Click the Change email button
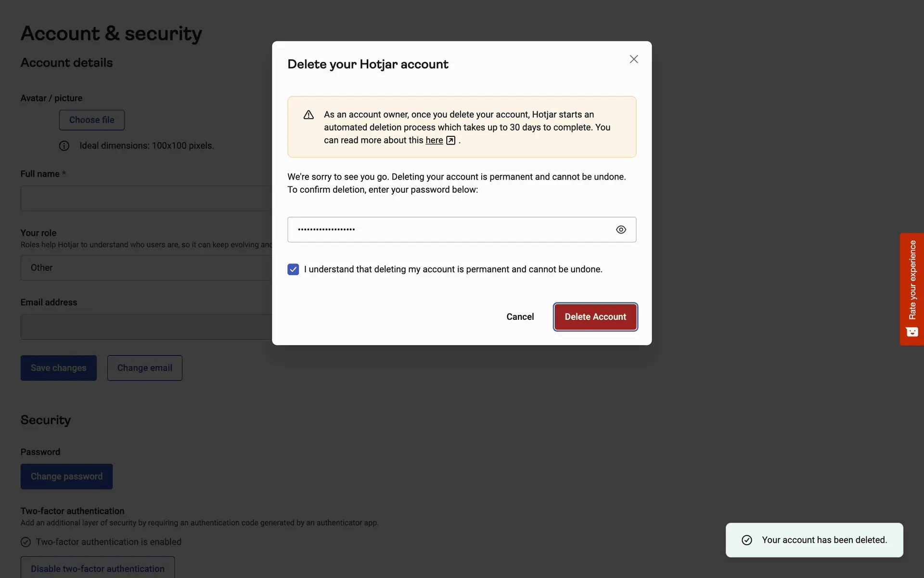The width and height of the screenshot is (924, 578). point(144,368)
